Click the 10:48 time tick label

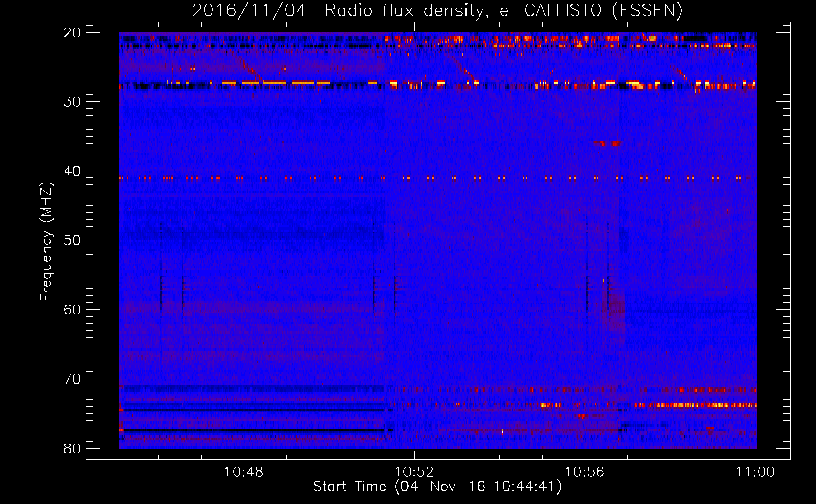[x=244, y=472]
